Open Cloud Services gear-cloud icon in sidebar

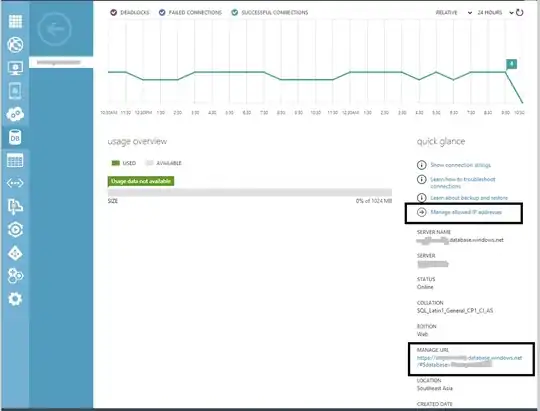point(15,114)
